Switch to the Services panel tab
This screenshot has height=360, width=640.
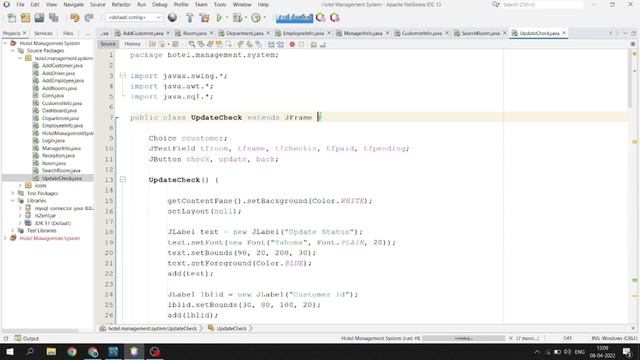point(43,33)
